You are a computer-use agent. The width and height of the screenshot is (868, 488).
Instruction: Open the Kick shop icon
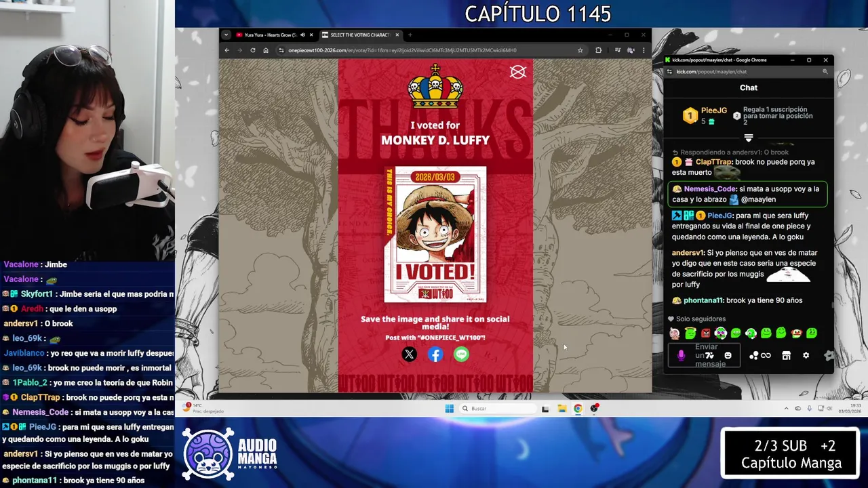point(786,355)
